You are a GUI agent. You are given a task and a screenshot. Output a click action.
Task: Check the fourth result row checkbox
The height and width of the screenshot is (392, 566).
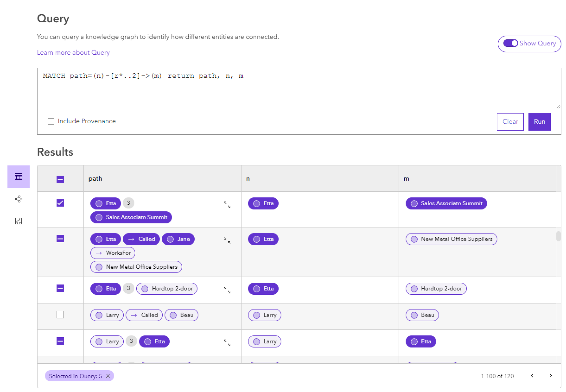61,315
